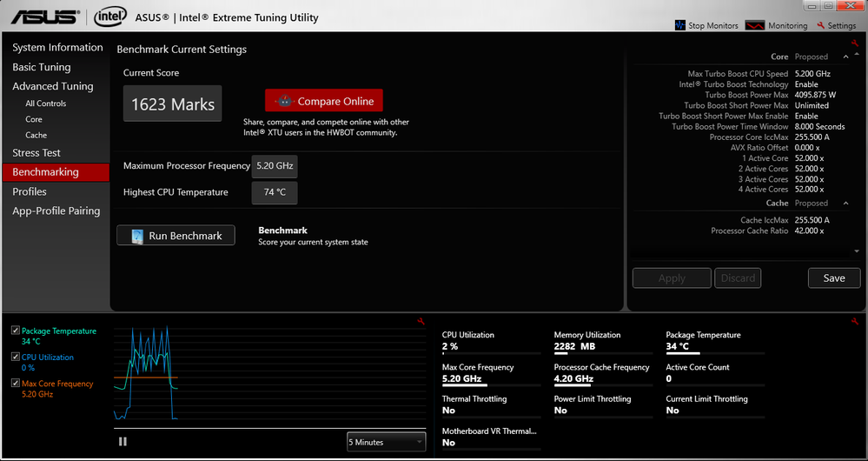
Task: Click the scroll-down arrow in the proposed settings panel
Action: pos(857,251)
